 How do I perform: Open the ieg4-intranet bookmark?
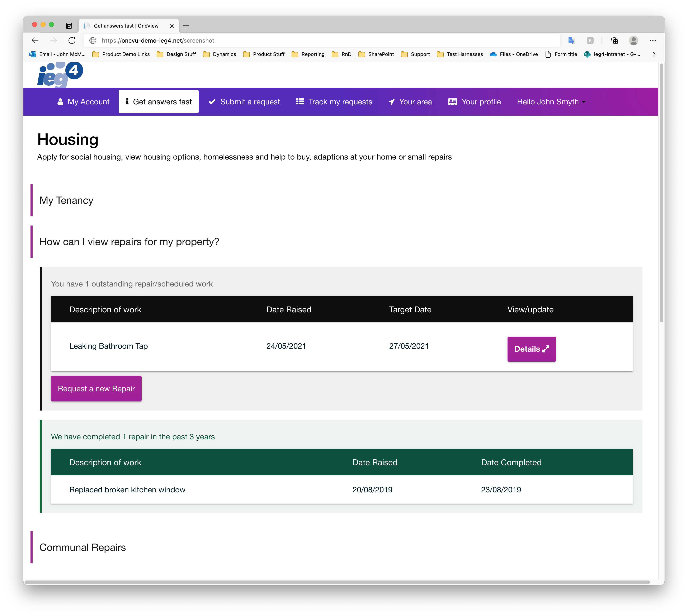[x=612, y=54]
